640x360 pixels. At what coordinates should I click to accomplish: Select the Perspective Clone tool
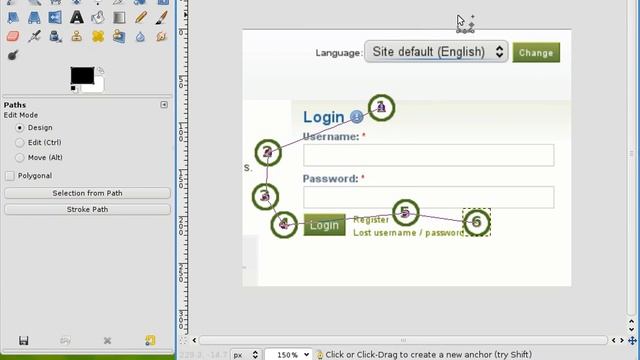(x=119, y=36)
